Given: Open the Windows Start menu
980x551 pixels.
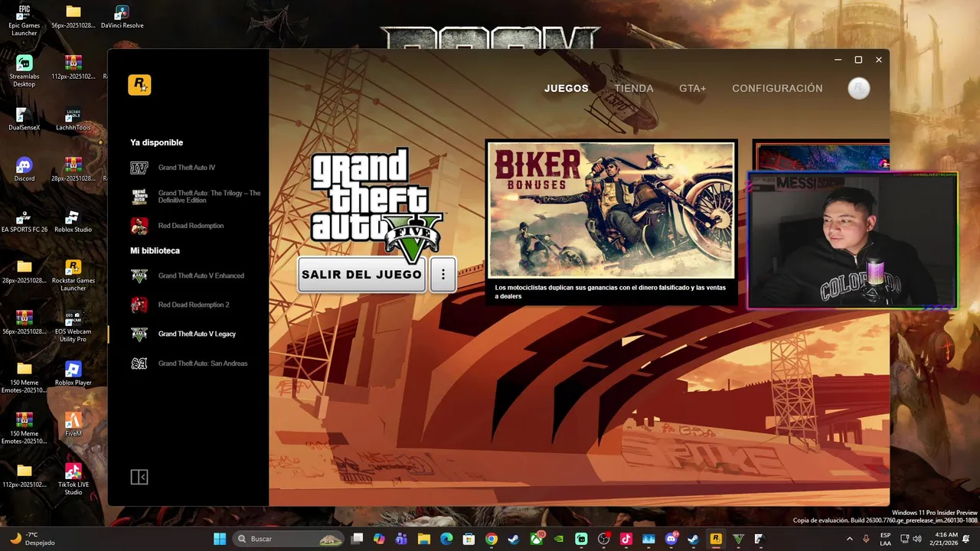Looking at the screenshot, I should [220, 539].
